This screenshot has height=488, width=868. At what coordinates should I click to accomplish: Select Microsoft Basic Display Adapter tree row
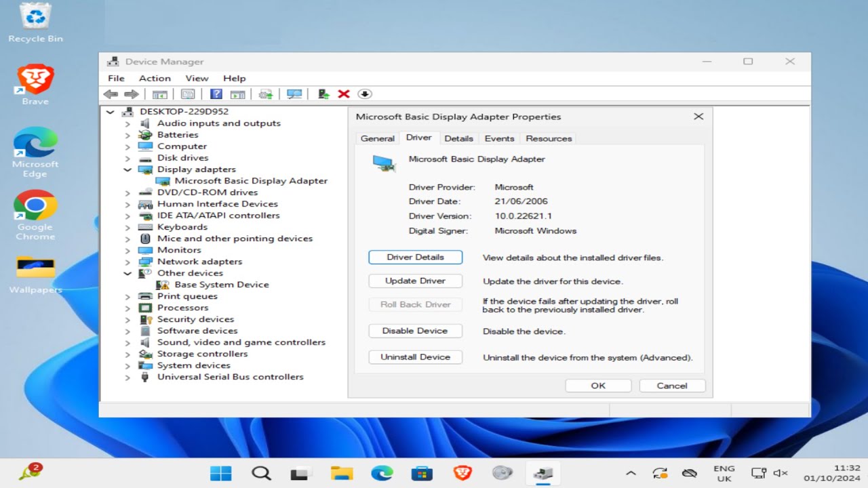(241, 181)
